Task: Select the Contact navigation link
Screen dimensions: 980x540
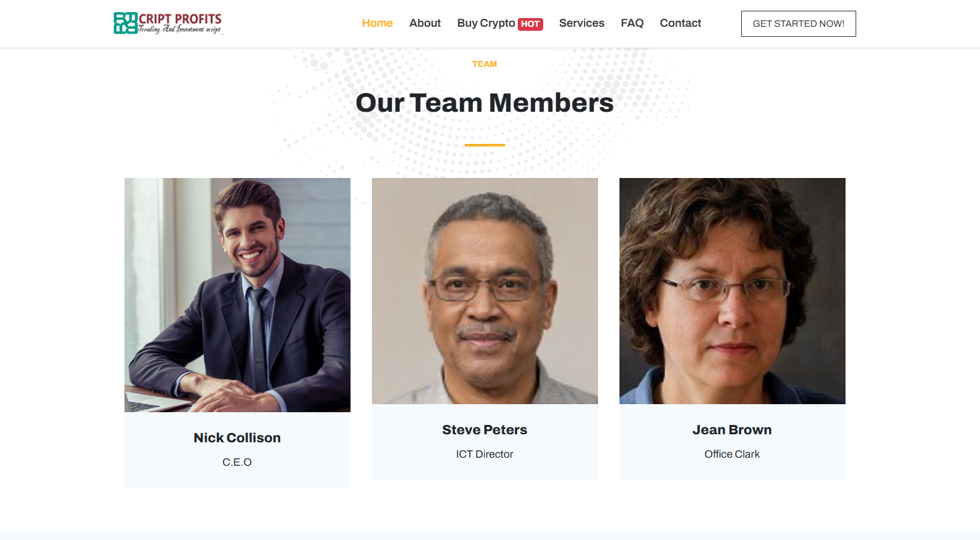Action: tap(680, 23)
